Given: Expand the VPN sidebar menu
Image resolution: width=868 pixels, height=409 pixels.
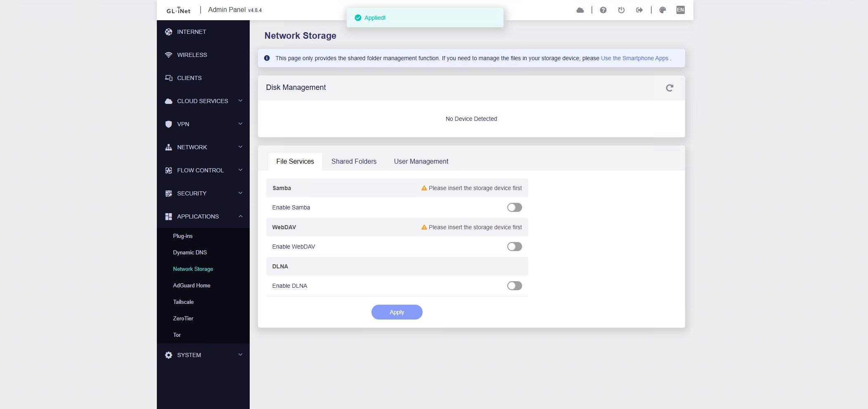Looking at the screenshot, I should coord(203,124).
